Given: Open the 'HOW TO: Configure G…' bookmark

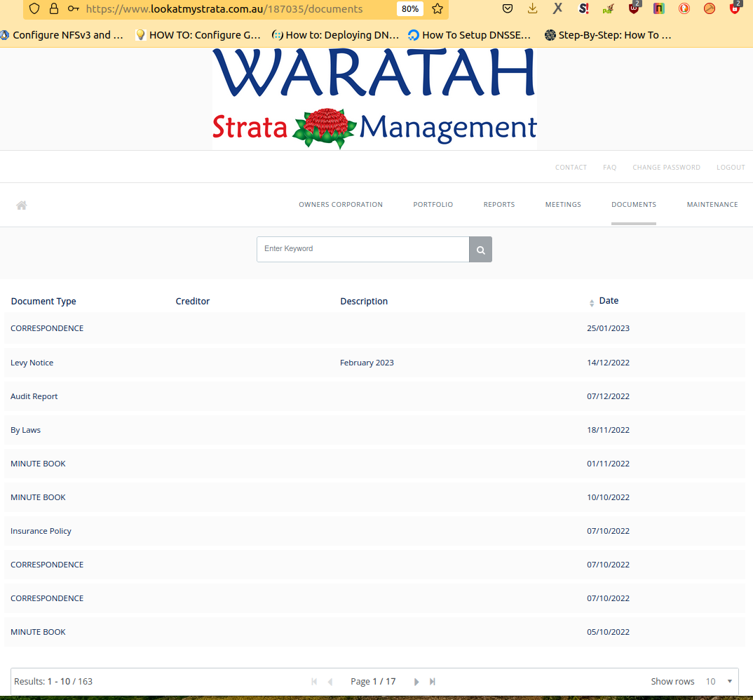Looking at the screenshot, I should [198, 35].
